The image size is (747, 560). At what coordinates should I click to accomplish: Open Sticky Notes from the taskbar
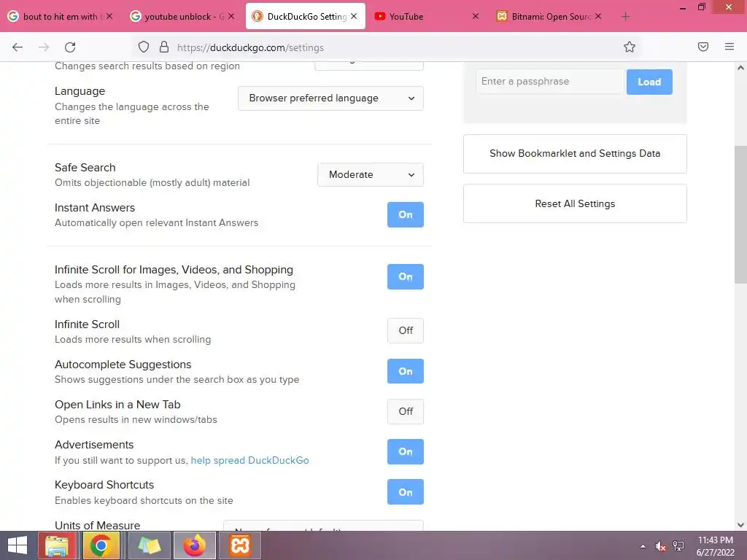(149, 545)
